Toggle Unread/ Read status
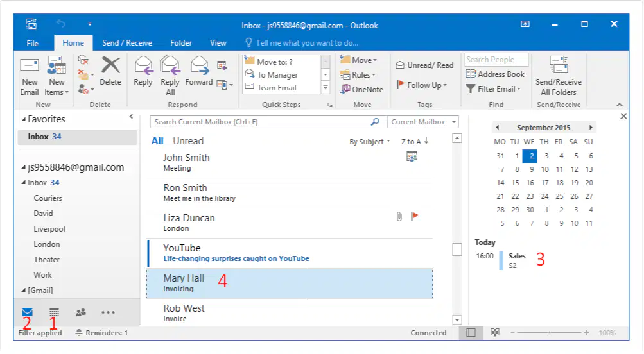Screen dimensions: 644x354 (x=424, y=65)
